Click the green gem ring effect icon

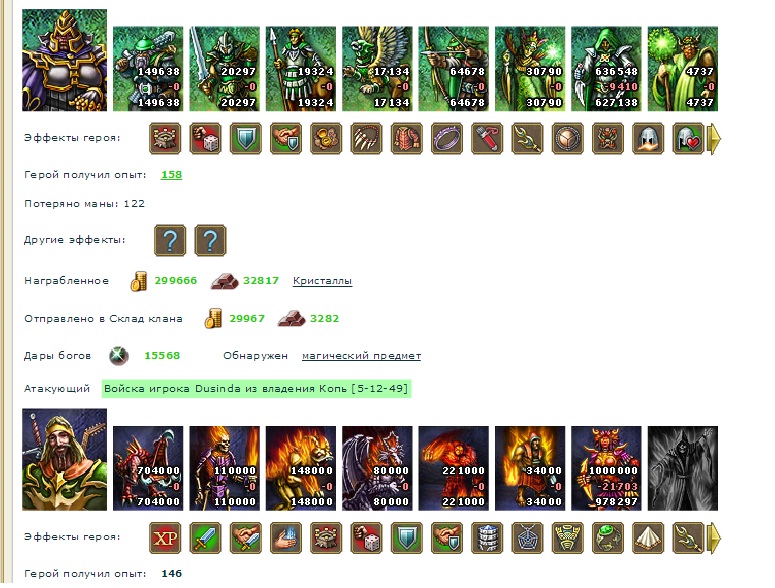[607, 538]
